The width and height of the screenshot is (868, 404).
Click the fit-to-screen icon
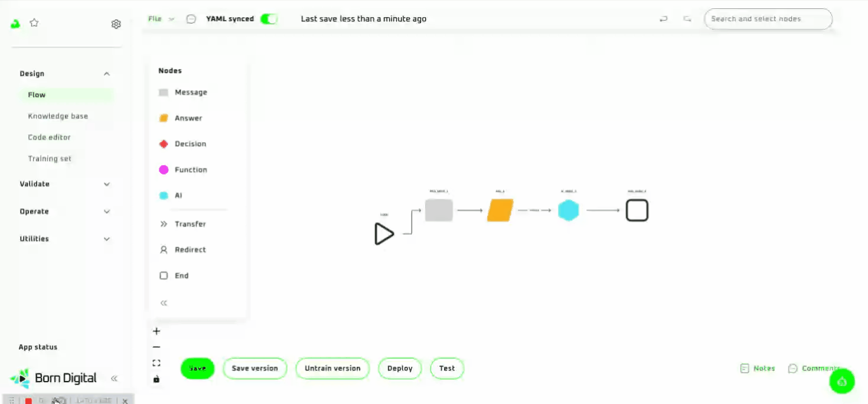tap(156, 363)
